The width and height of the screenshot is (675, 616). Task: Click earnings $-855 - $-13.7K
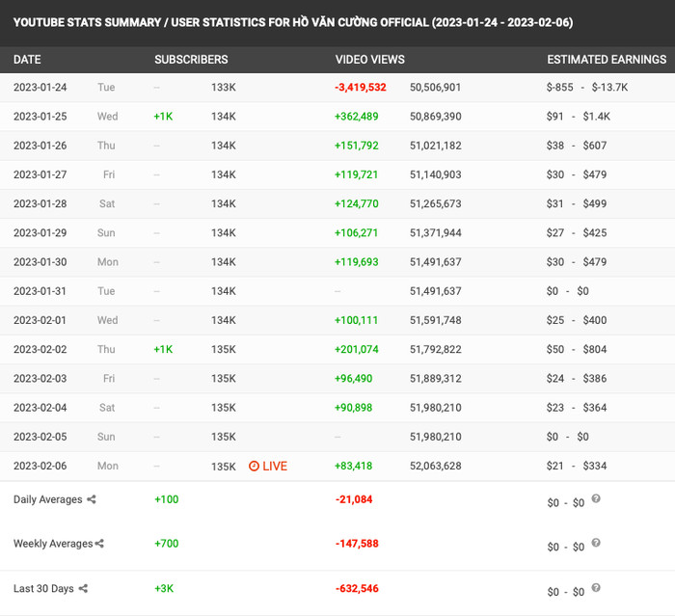(587, 88)
